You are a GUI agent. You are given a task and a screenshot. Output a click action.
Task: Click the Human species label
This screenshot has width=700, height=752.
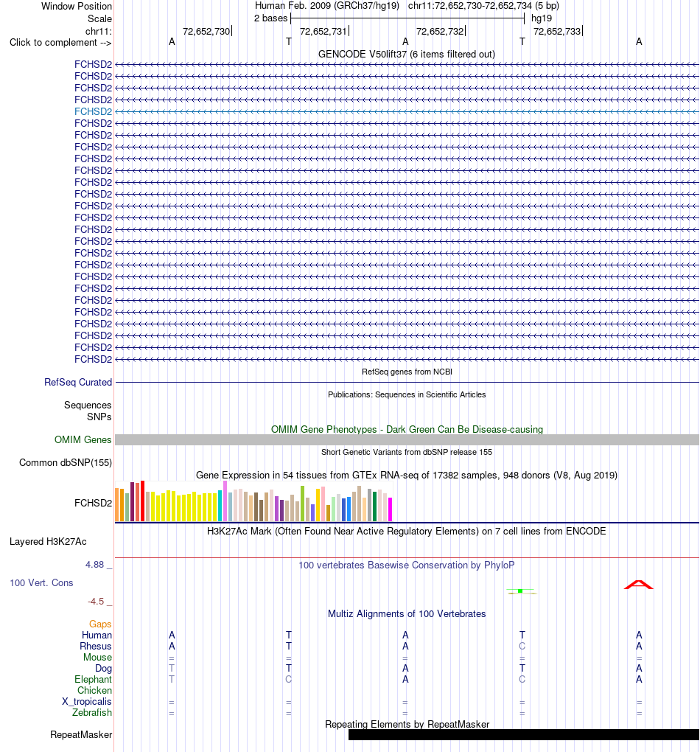97,635
